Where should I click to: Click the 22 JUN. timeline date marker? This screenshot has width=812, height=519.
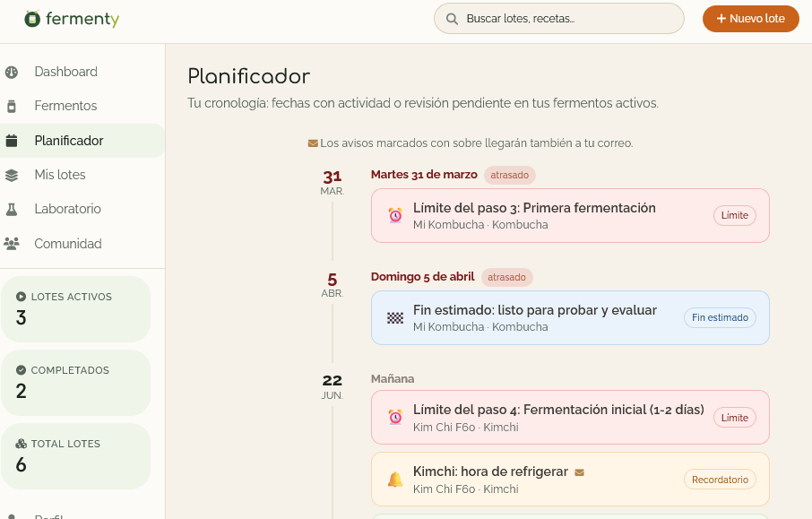tap(332, 386)
